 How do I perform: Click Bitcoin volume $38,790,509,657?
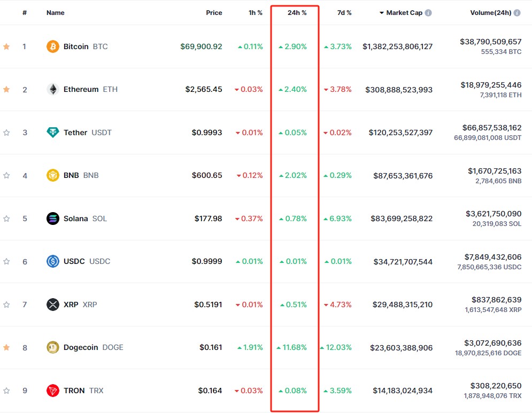coord(491,42)
